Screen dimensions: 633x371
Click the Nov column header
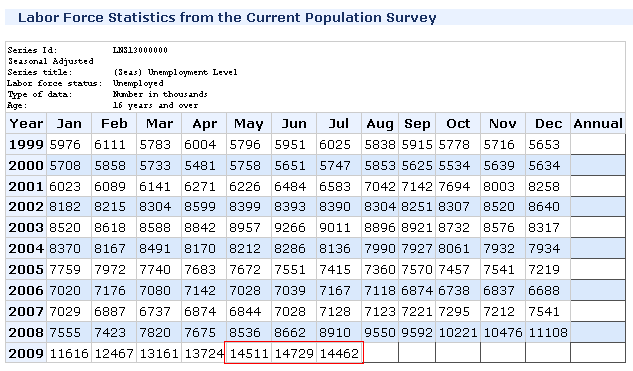click(x=503, y=124)
